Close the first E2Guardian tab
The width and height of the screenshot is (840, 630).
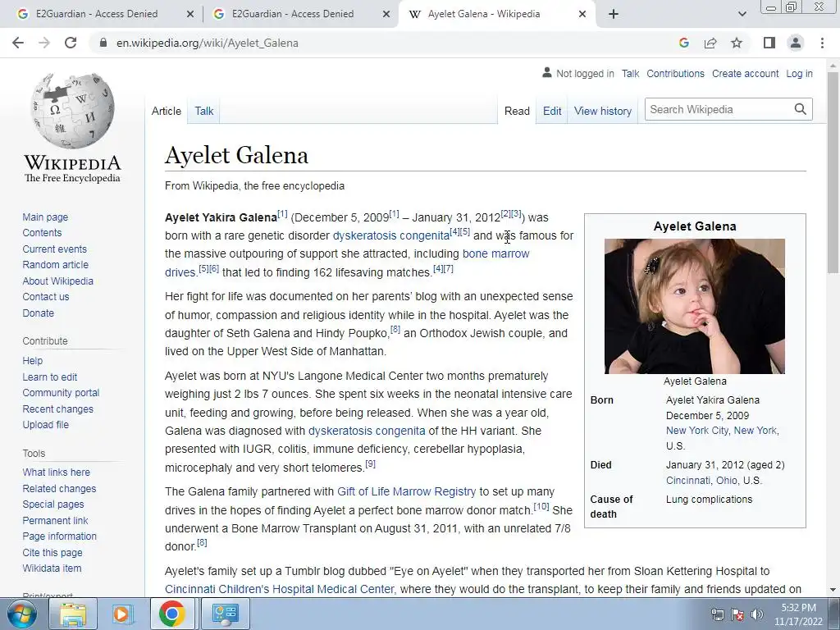click(x=190, y=15)
